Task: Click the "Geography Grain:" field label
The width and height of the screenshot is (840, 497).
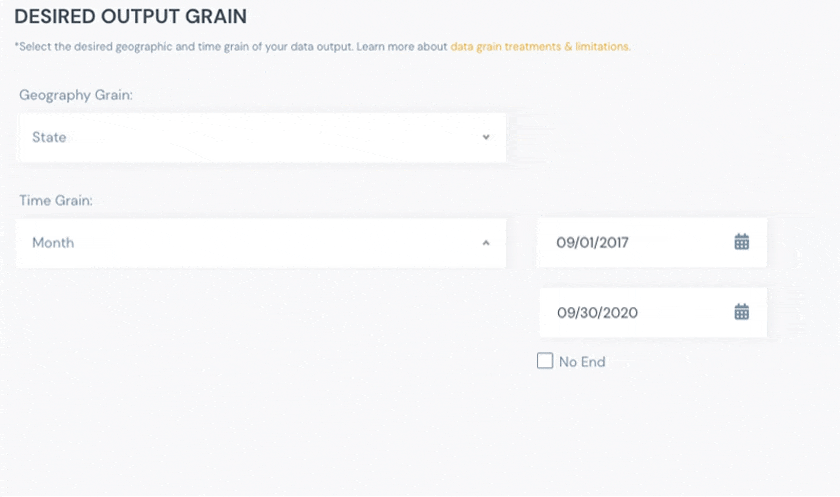Action: tap(76, 95)
